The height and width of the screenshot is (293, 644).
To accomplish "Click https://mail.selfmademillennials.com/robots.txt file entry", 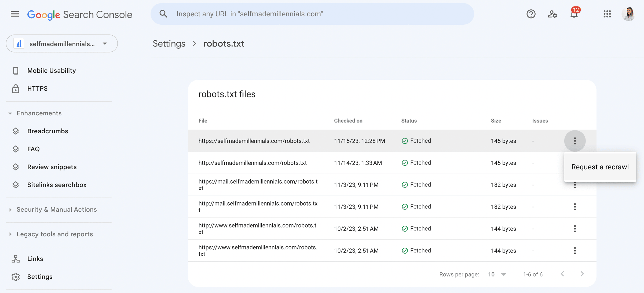I will 258,185.
